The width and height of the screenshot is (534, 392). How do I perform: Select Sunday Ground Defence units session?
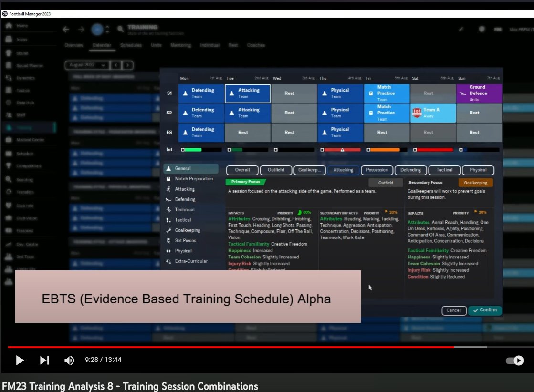(479, 93)
